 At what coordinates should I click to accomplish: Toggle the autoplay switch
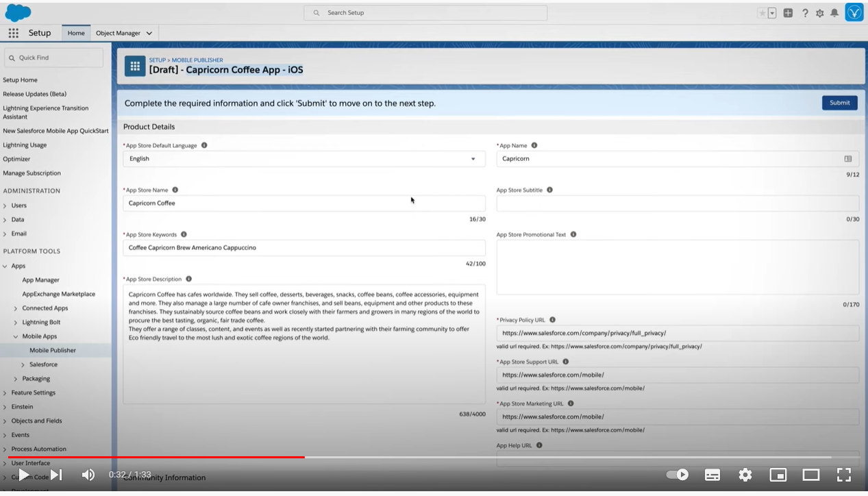pos(678,475)
